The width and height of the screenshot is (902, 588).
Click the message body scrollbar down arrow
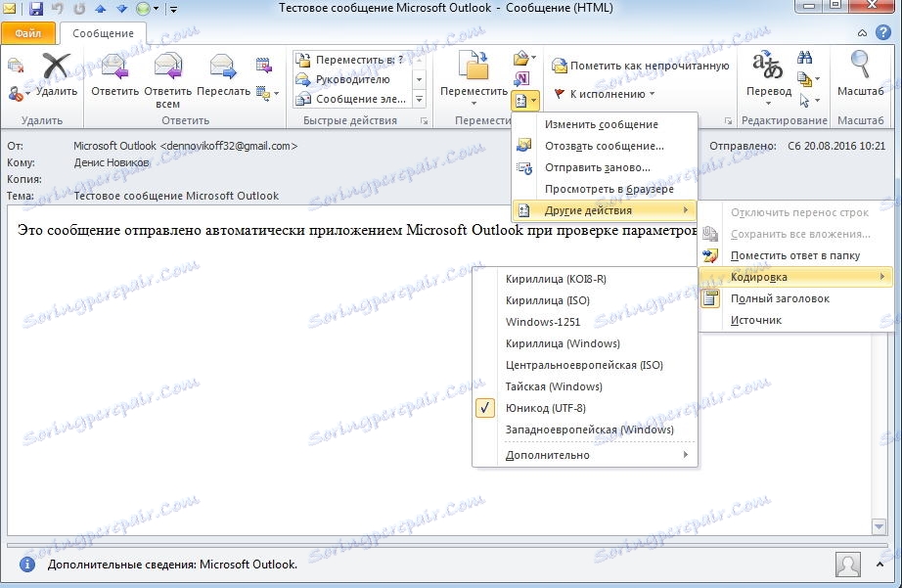click(879, 525)
